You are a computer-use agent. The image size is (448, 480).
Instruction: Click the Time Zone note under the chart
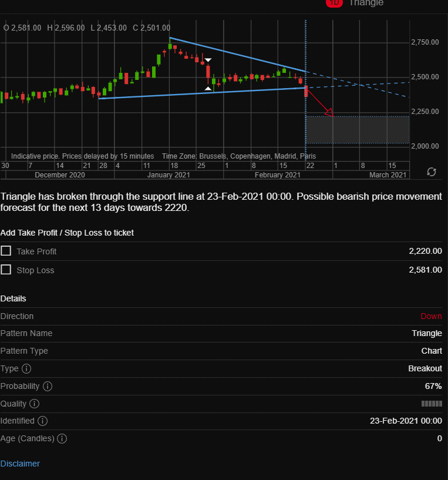tap(239, 156)
